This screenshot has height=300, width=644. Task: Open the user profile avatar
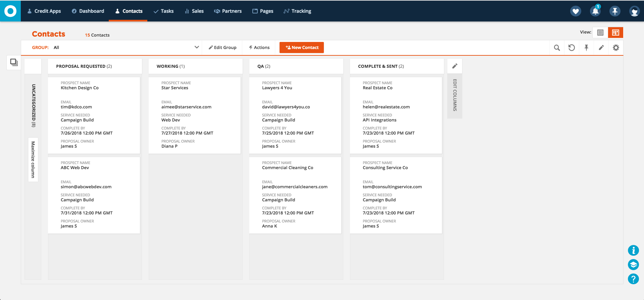634,11
